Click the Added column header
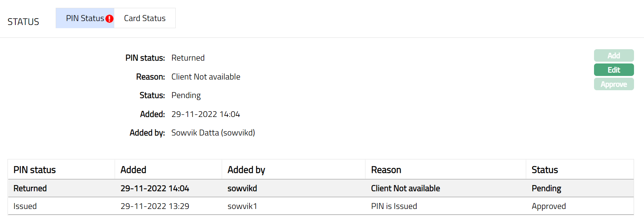This screenshot has height=220, width=644. point(133,170)
